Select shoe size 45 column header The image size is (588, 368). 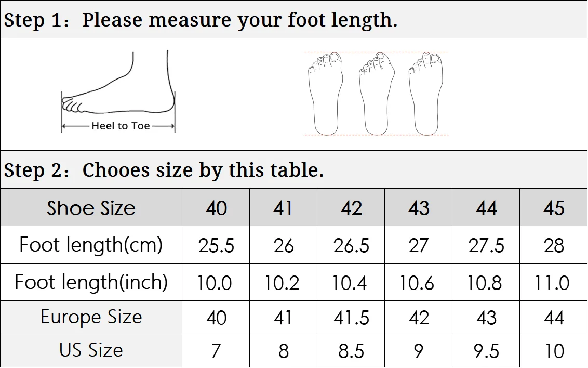coord(554,207)
